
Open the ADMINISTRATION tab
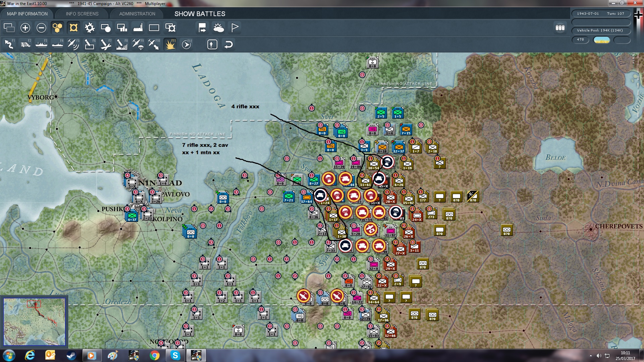[x=137, y=14]
